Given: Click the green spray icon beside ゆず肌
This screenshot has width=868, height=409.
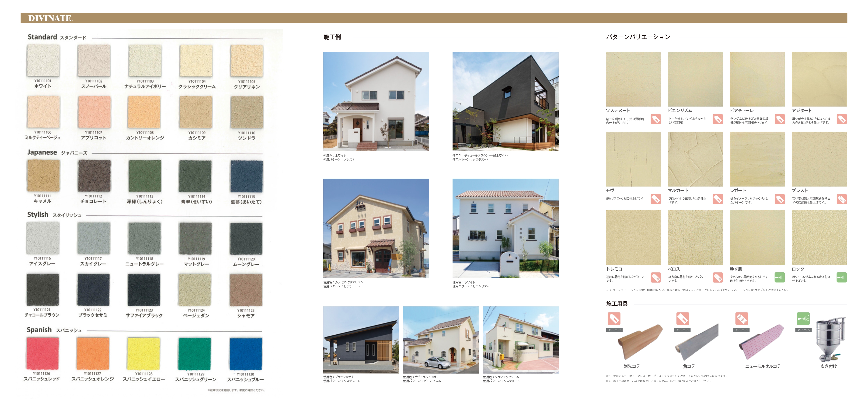Looking at the screenshot, I should [x=779, y=278].
